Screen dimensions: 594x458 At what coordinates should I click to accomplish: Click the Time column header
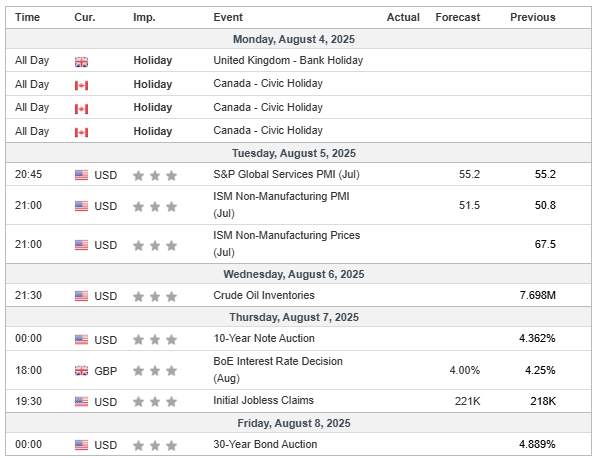[x=27, y=17]
